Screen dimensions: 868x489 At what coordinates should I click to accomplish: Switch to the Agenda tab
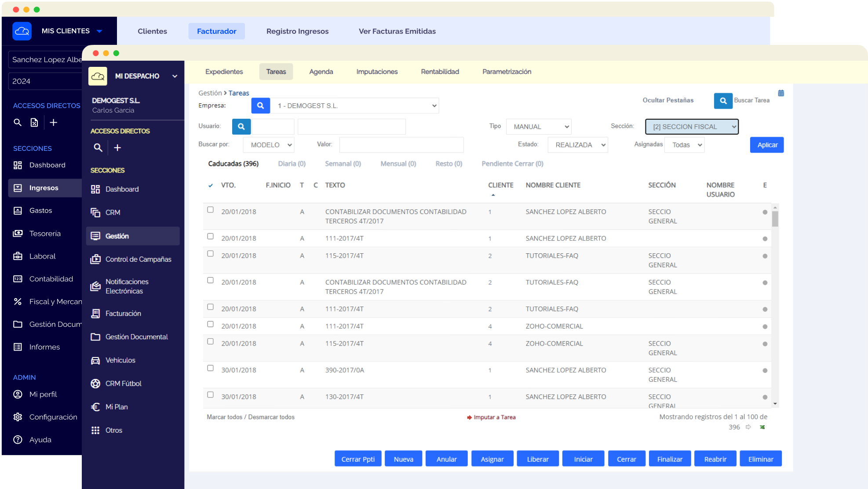[x=321, y=72]
